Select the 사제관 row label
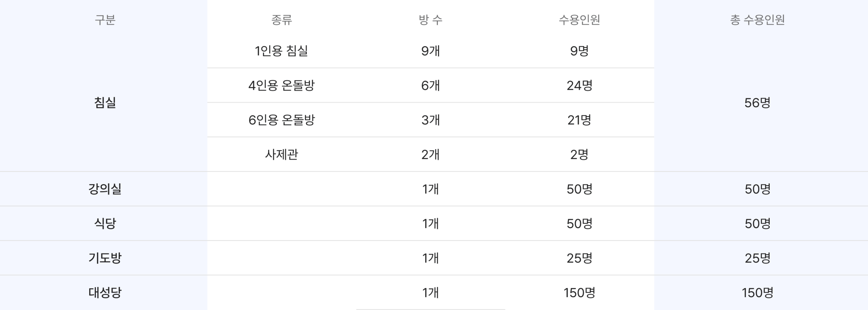This screenshot has height=310, width=868. click(x=281, y=154)
